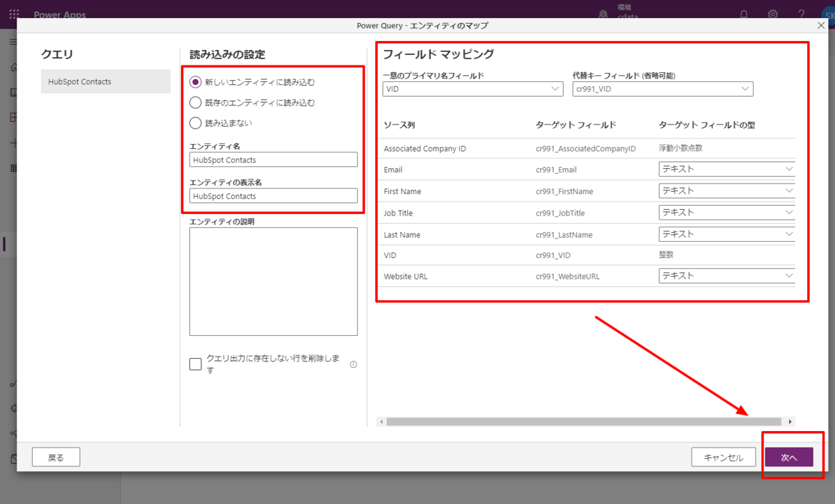Click the scrollbar right arrow
This screenshot has width=835, height=504.
790,421
